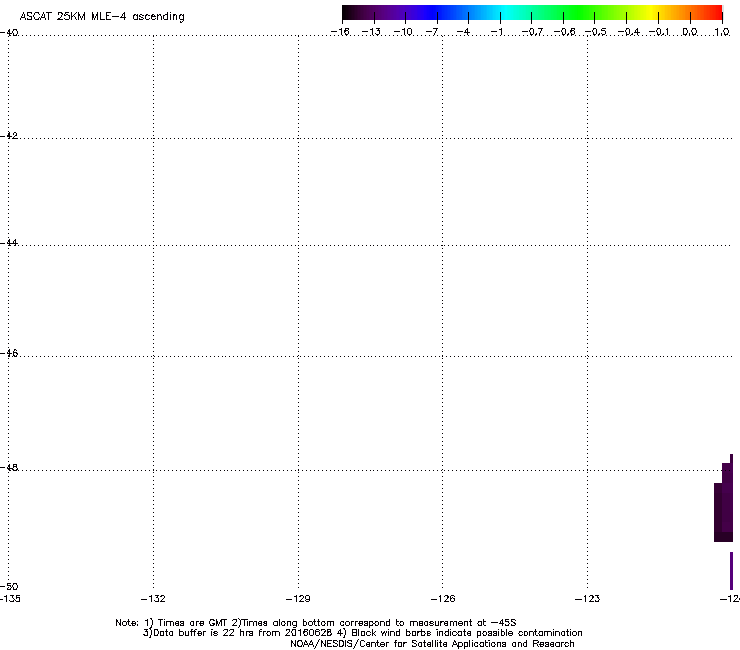Click the -10 label on the color scale
The width and height of the screenshot is (740, 650).
(403, 32)
